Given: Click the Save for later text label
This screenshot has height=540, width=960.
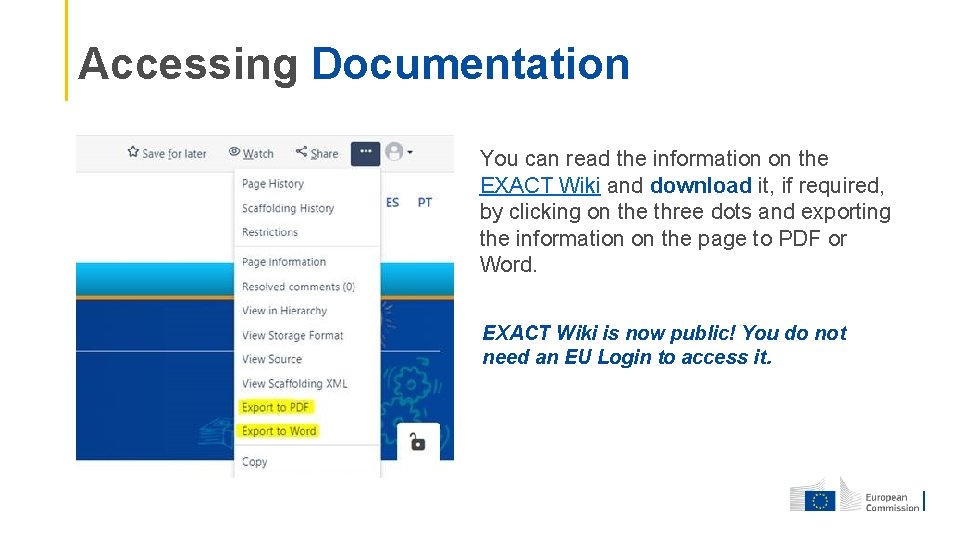Looking at the screenshot, I should pyautogui.click(x=174, y=154).
